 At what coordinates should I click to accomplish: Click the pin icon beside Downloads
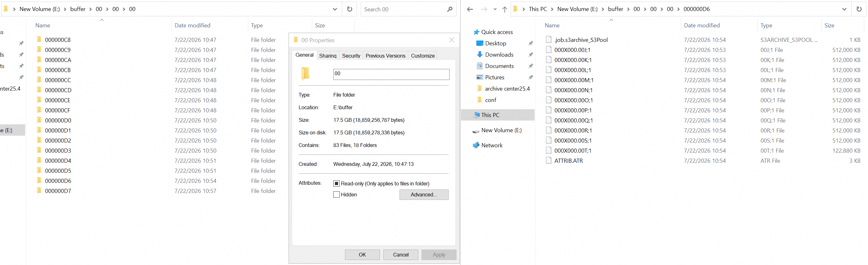tap(531, 54)
